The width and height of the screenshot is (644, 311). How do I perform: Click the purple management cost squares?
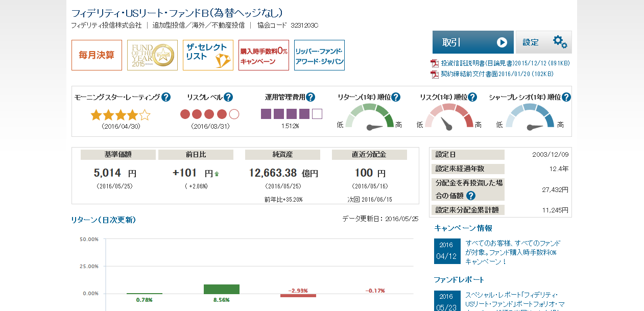(x=292, y=114)
